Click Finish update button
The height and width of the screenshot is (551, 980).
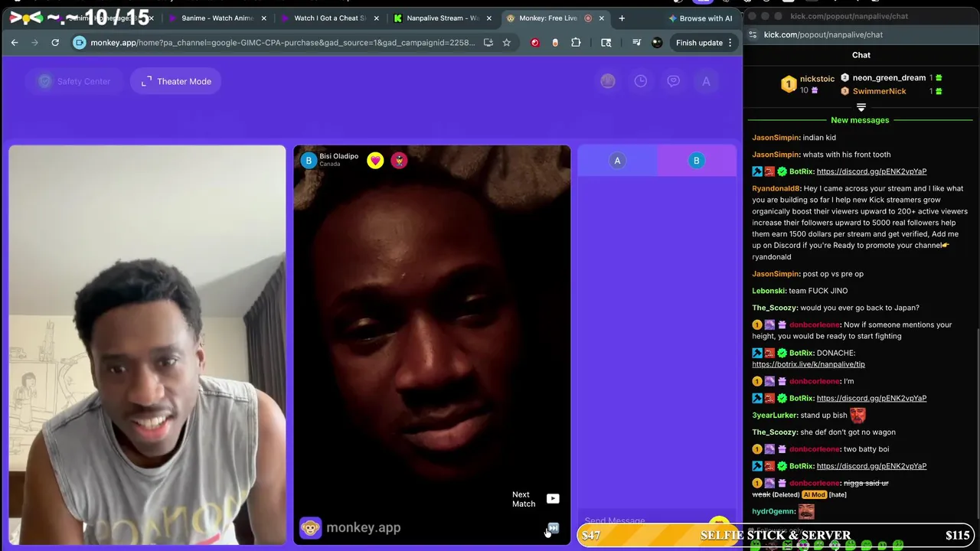pyautogui.click(x=704, y=43)
